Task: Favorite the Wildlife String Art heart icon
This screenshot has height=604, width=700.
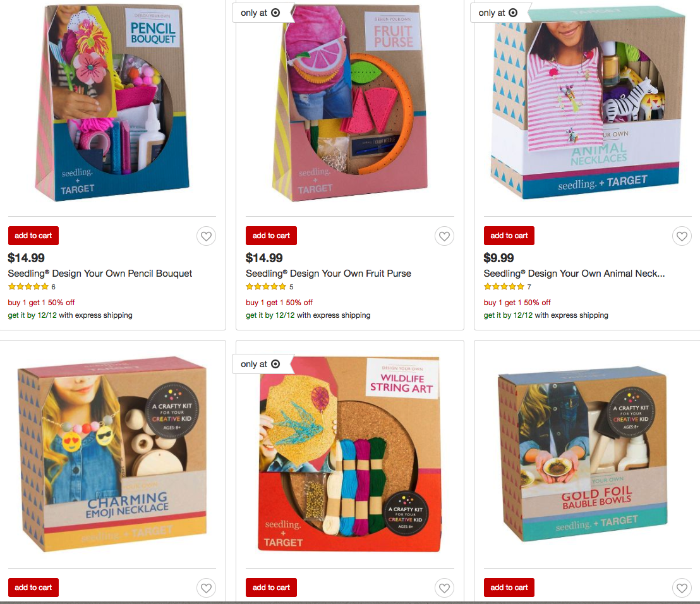Action: [444, 588]
